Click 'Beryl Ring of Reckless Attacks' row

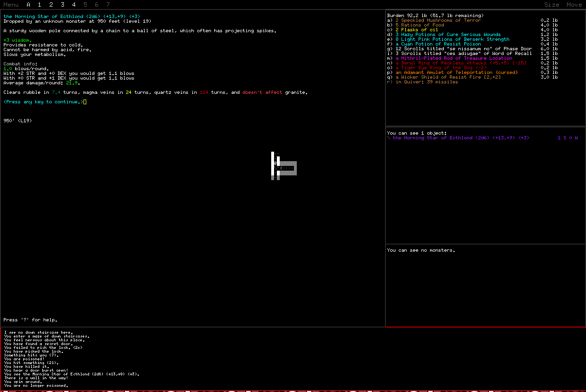coord(472,63)
